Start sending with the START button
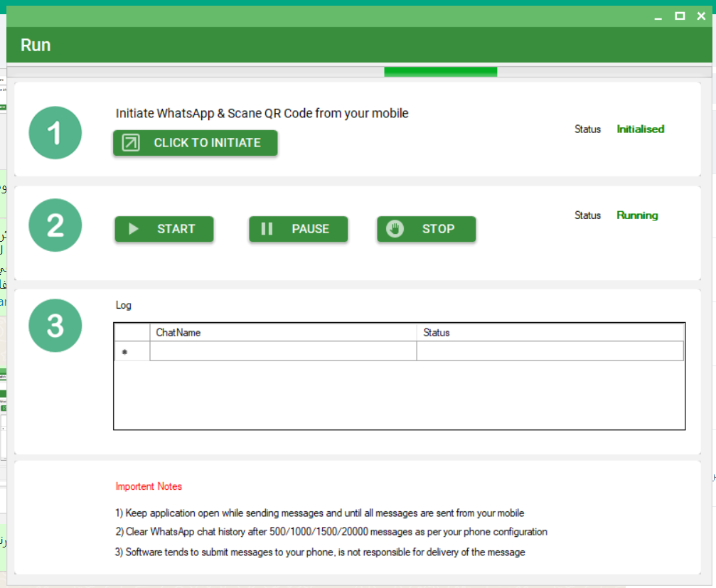Screen dimensions: 716x588 (164, 229)
